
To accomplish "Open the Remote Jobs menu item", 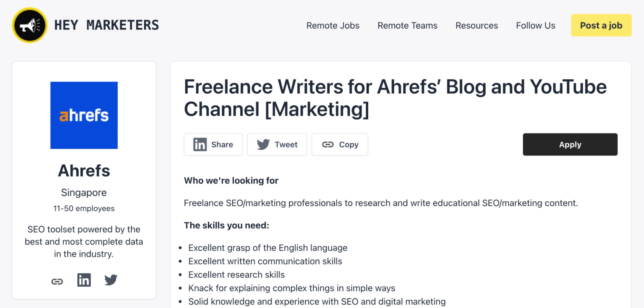I will [x=333, y=25].
